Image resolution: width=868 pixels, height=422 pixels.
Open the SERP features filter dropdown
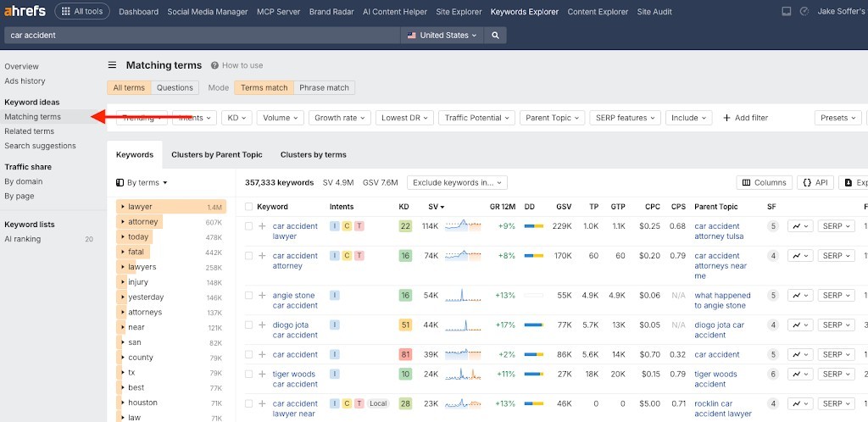(625, 118)
